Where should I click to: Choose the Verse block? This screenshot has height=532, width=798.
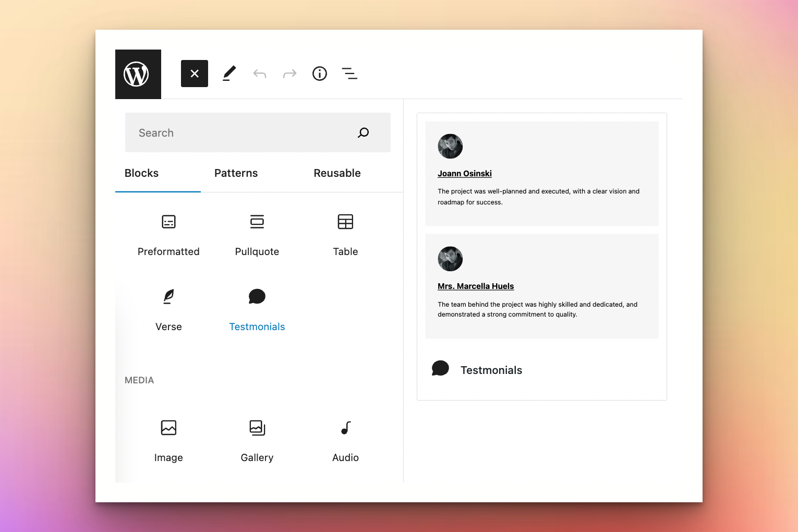tap(168, 310)
